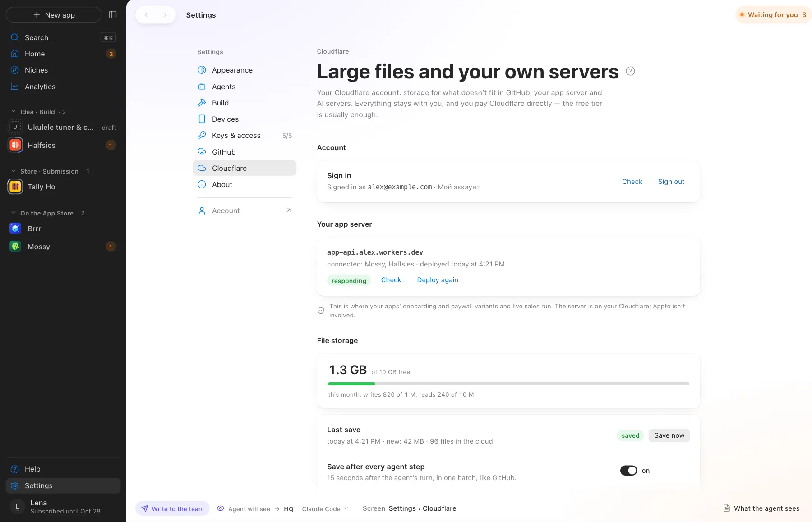Select the Devices settings section
Viewport: 812px width, 522px height.
point(245,119)
